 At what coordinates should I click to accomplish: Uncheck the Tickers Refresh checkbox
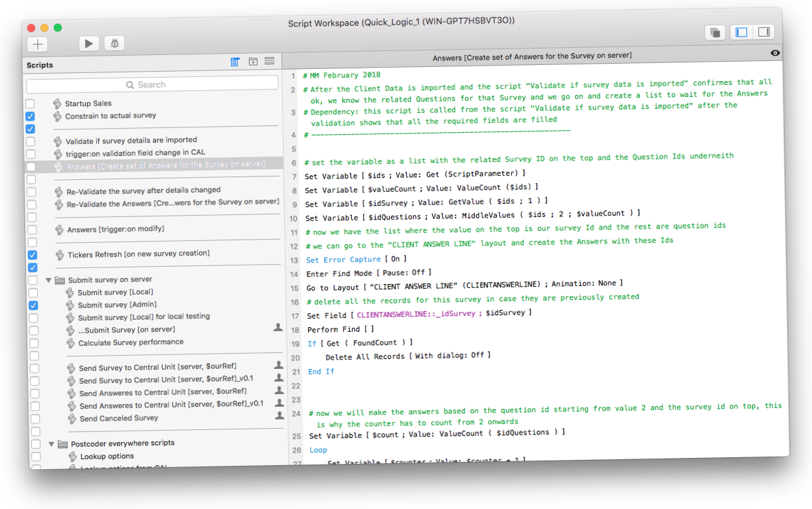click(x=32, y=255)
